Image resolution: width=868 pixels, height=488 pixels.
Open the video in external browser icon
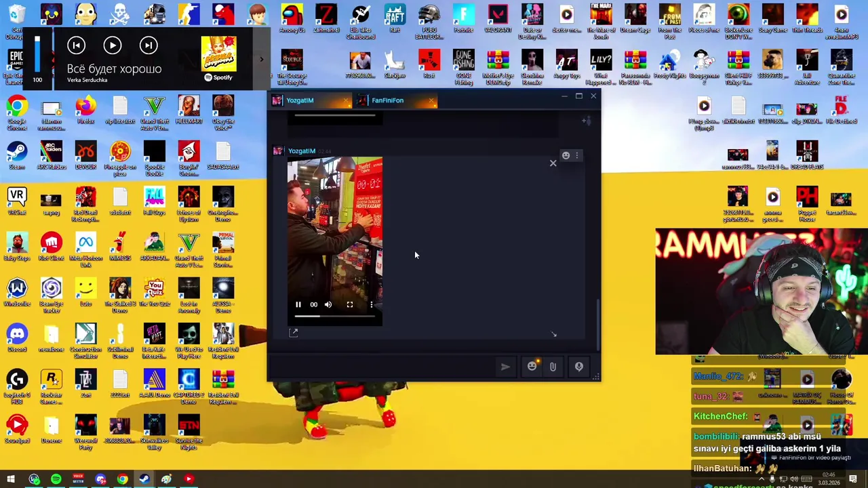pyautogui.click(x=294, y=333)
